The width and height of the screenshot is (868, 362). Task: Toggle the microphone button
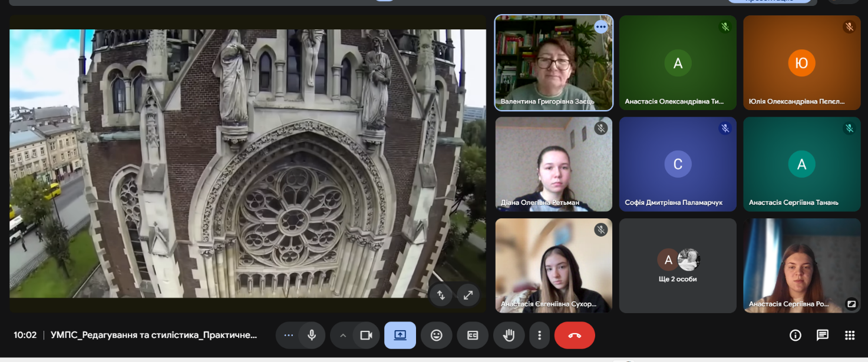pyautogui.click(x=312, y=335)
